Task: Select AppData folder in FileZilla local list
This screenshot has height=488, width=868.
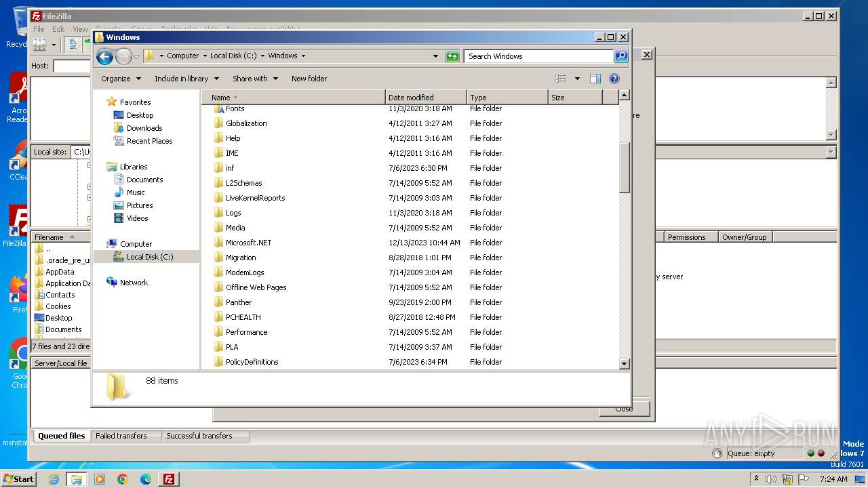Action: (x=60, y=272)
